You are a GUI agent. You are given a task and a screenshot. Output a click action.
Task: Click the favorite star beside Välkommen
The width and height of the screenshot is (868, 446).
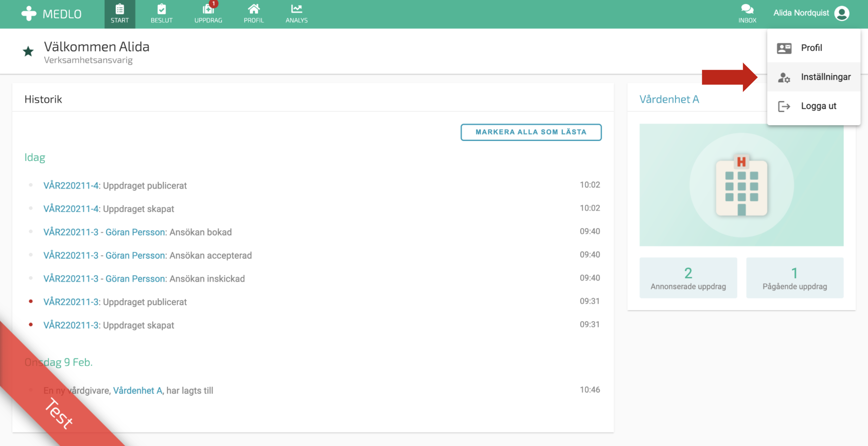point(28,51)
